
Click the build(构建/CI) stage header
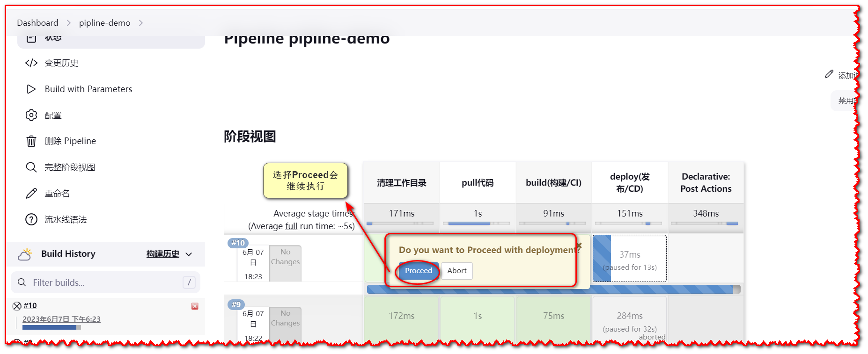(x=553, y=183)
